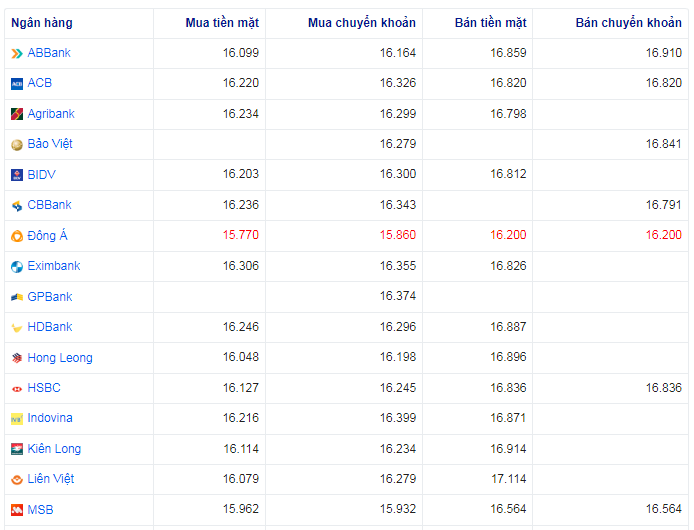Select ACB transfer buy value 16.326
The image size is (694, 530).
[x=398, y=83]
